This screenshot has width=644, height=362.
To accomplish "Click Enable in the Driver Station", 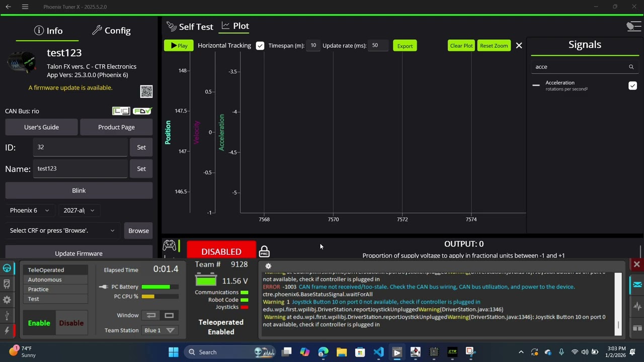I will click(39, 323).
